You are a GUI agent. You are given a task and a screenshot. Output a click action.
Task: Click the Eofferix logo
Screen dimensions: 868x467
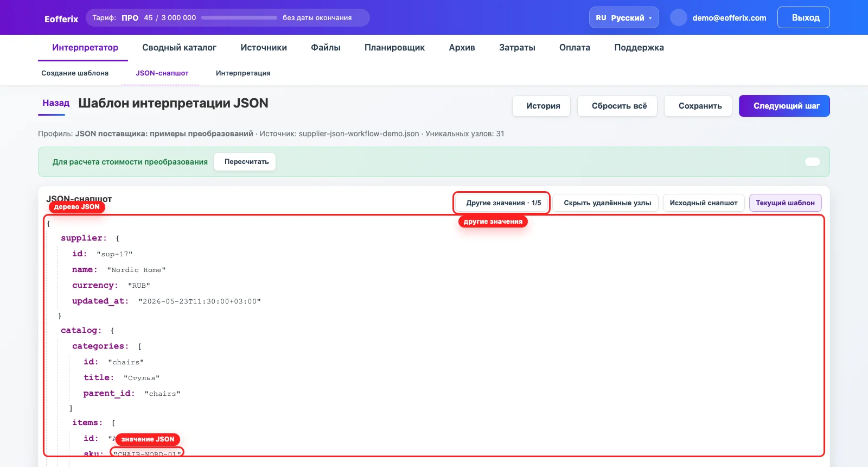61,19
